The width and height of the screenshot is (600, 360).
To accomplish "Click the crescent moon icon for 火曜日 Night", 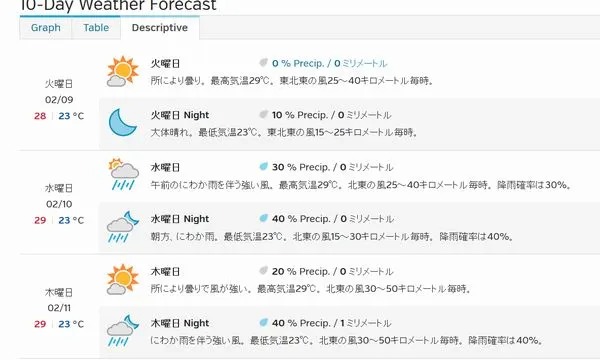I will coord(122,122).
